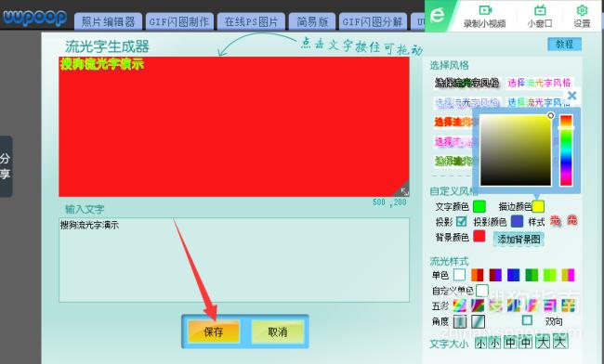The image size is (604, 364).
Task: Select the 单色 white swatch
Action: 459,275
